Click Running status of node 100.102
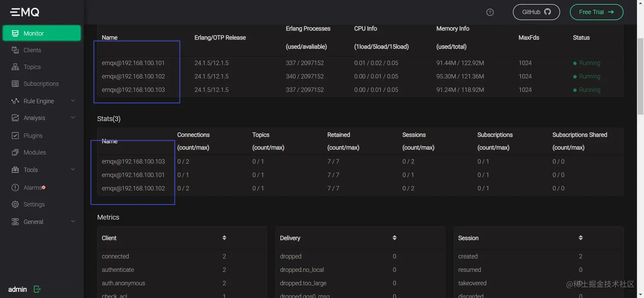The height and width of the screenshot is (298, 644). 587,77
